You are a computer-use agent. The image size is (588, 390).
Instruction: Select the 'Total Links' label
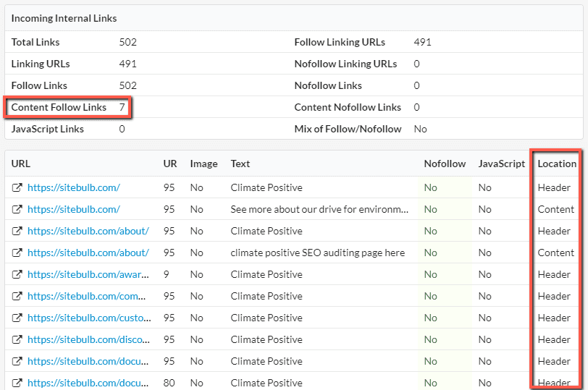35,42
